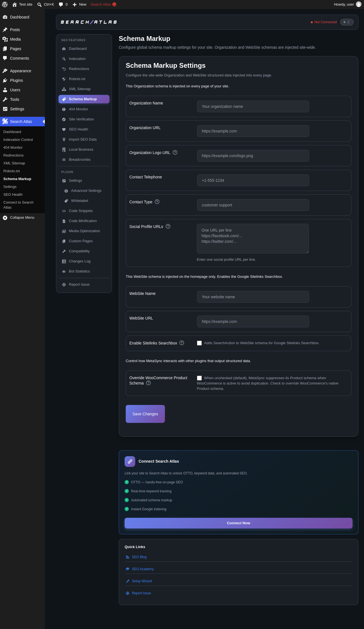Open Local Business menu item
This screenshot has width=364, height=629.
[x=84, y=150]
